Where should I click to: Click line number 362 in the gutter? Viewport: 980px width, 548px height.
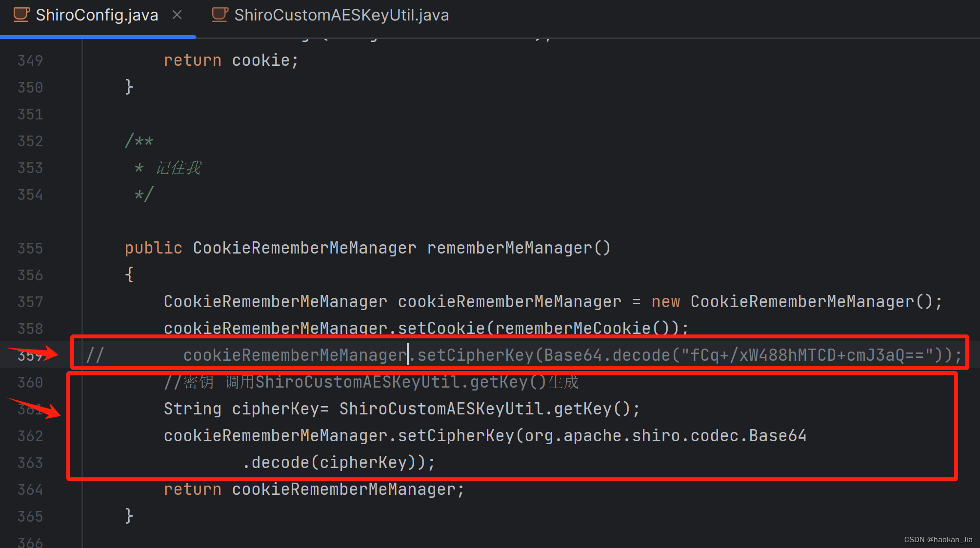30,436
